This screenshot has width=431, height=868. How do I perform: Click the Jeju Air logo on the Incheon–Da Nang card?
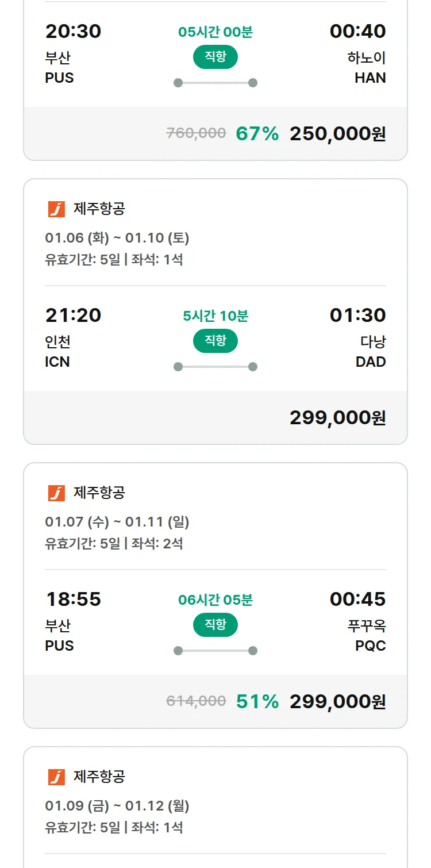pos(56,209)
